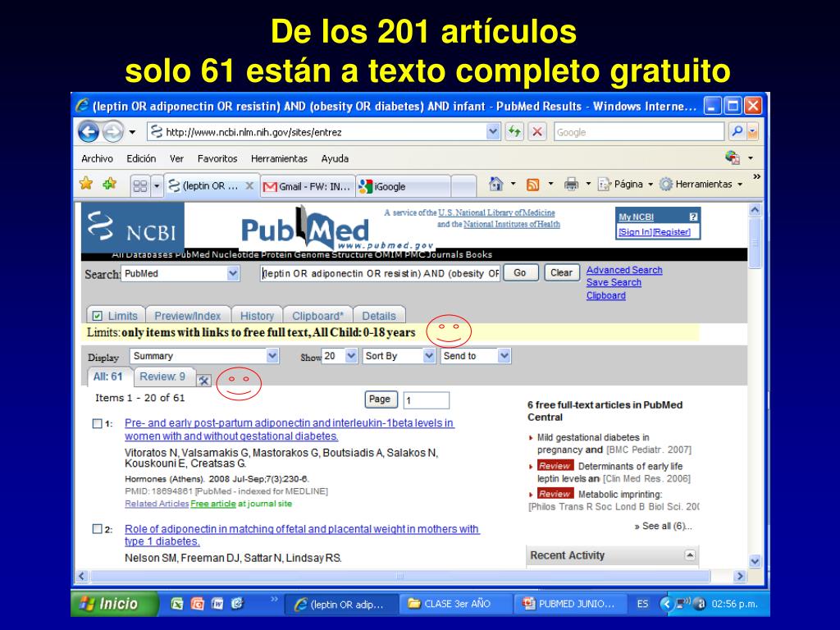Screen dimensions: 840x630
Task: Switch to the Details tab
Action: [379, 316]
